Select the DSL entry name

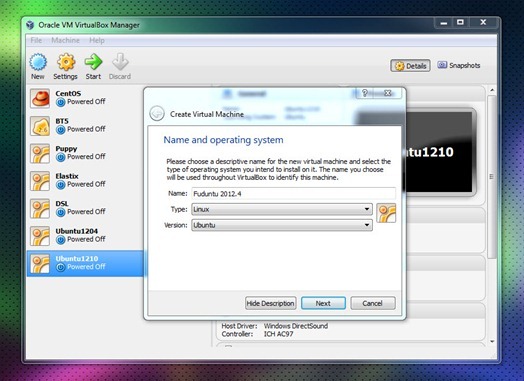(x=62, y=204)
